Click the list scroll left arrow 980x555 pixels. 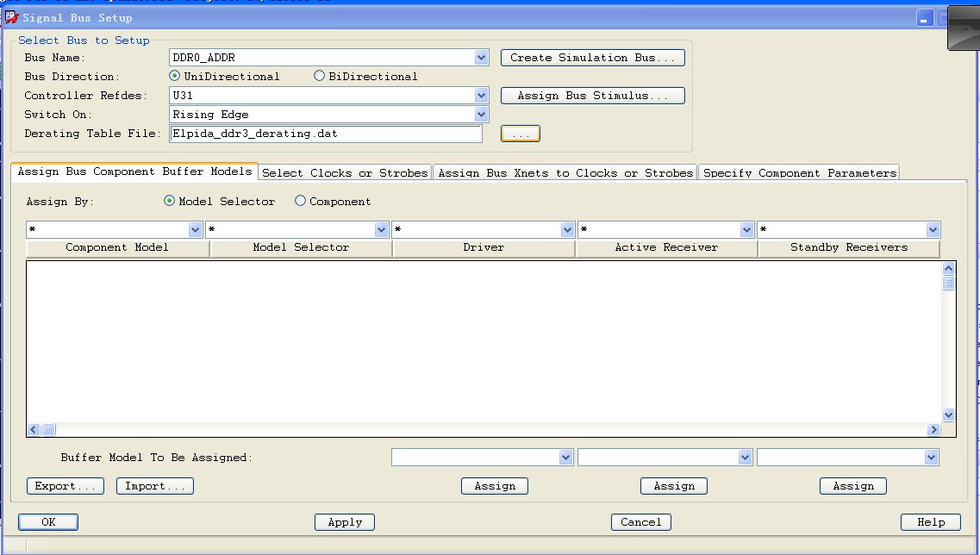[x=34, y=429]
